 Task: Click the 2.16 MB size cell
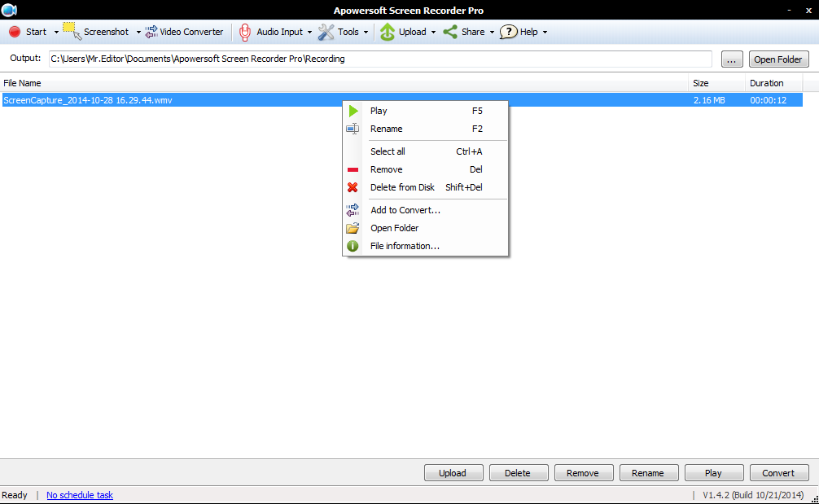pyautogui.click(x=709, y=100)
